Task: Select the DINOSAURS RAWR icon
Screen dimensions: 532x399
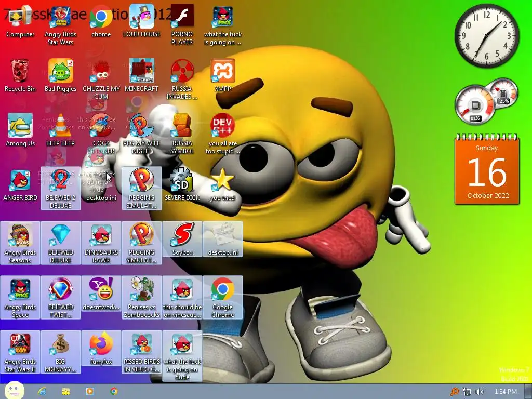Action: pyautogui.click(x=101, y=243)
